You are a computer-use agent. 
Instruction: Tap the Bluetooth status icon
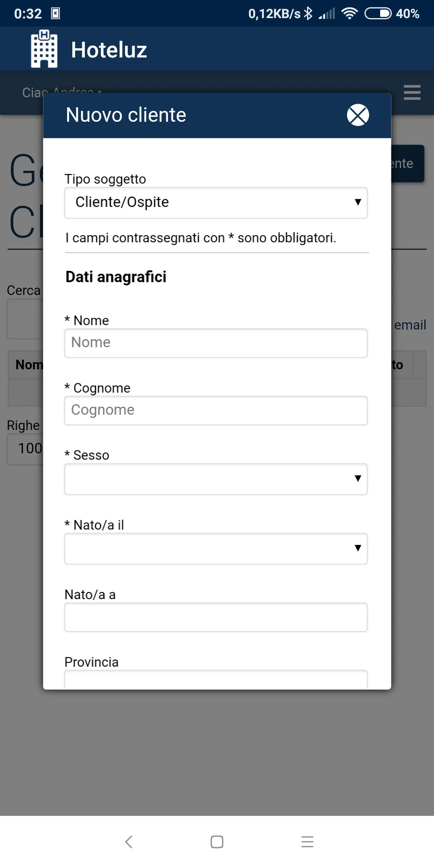pyautogui.click(x=308, y=14)
